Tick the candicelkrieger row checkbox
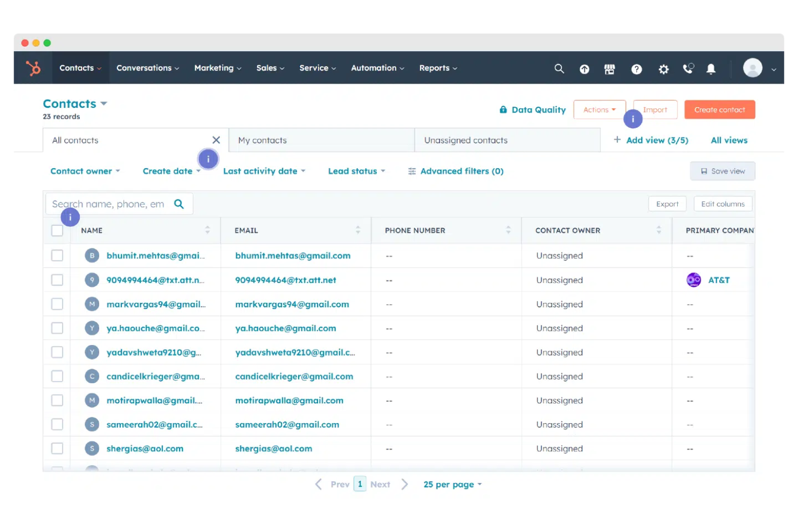This screenshot has height=532, width=798. pos(57,376)
